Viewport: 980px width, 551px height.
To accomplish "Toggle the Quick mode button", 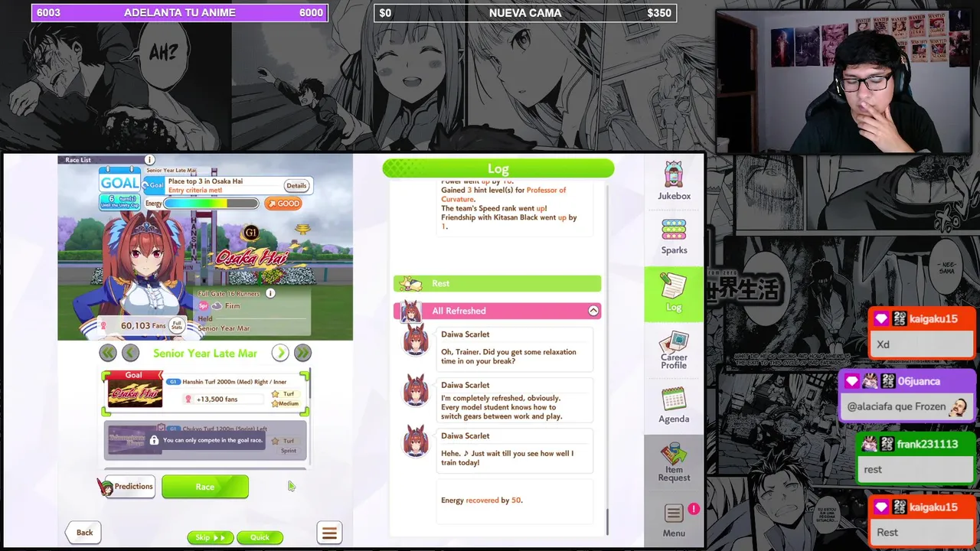I will pos(260,537).
